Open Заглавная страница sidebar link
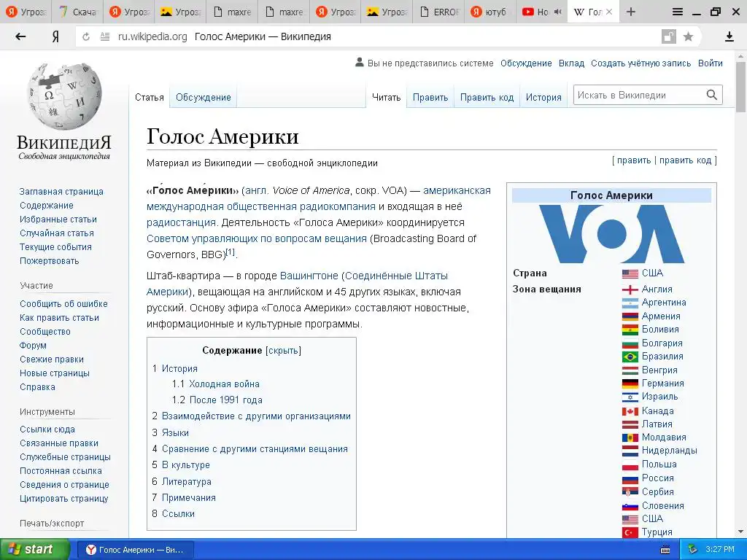Screen dimensions: 747x560 tap(61, 192)
